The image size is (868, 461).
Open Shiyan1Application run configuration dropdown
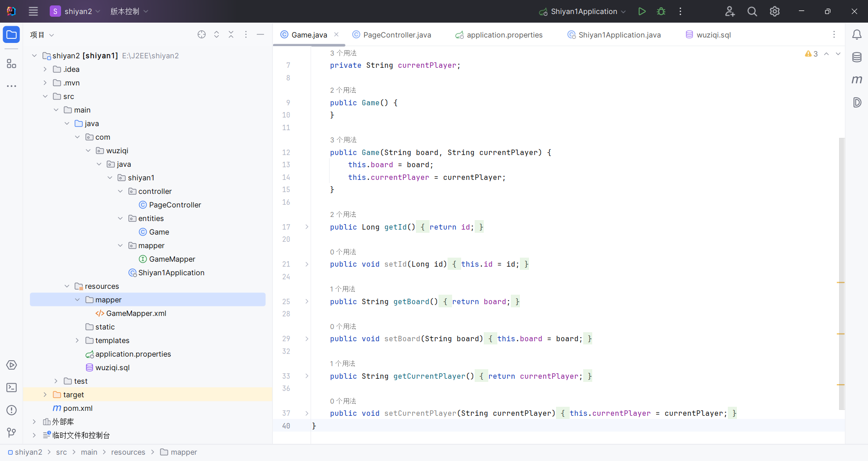click(x=582, y=11)
